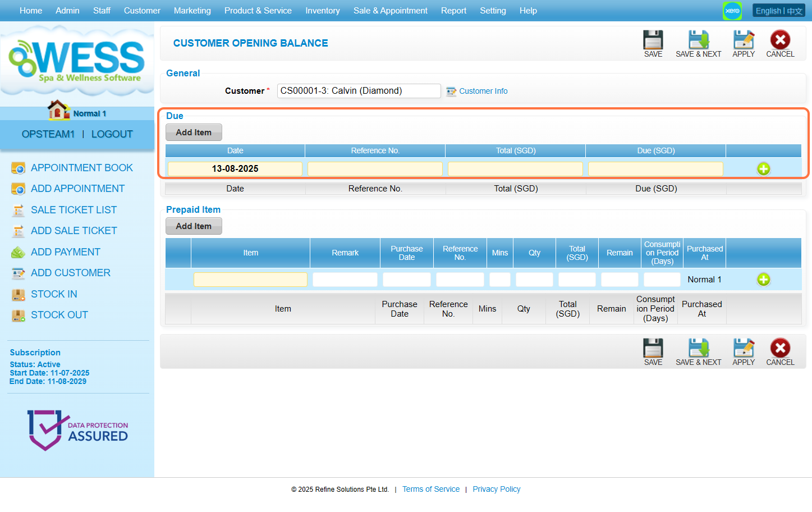Click Add Item button under Due

click(194, 132)
